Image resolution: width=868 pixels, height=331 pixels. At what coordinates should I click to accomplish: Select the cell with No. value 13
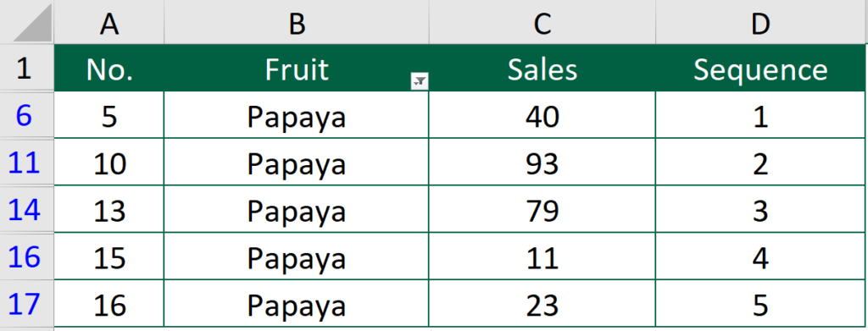[x=109, y=210]
